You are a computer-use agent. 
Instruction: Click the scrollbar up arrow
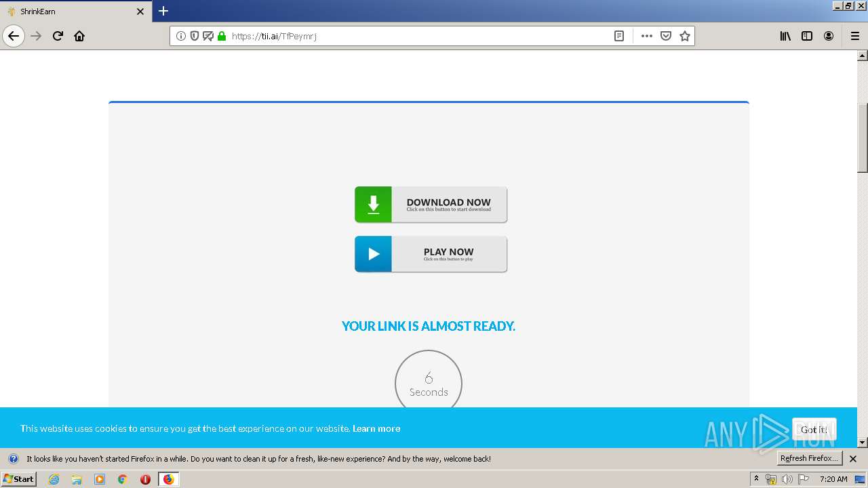point(863,56)
